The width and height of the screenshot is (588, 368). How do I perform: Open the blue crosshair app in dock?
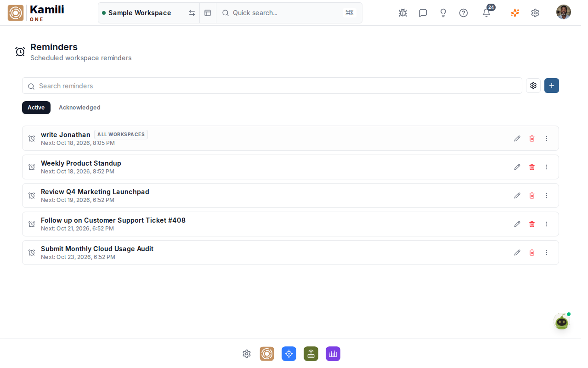point(289,354)
